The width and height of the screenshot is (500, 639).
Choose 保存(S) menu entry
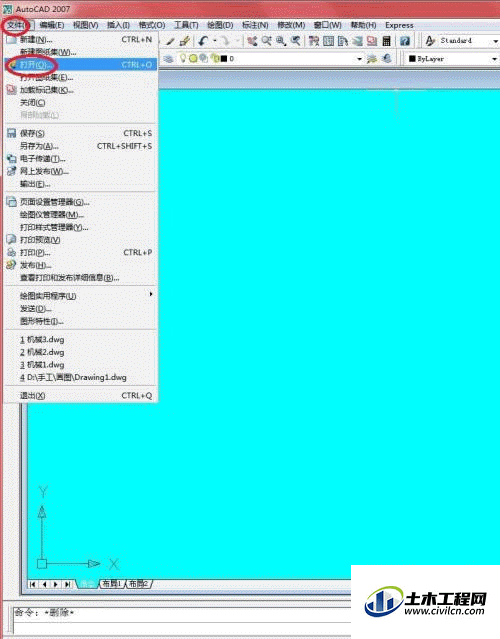tap(81, 133)
